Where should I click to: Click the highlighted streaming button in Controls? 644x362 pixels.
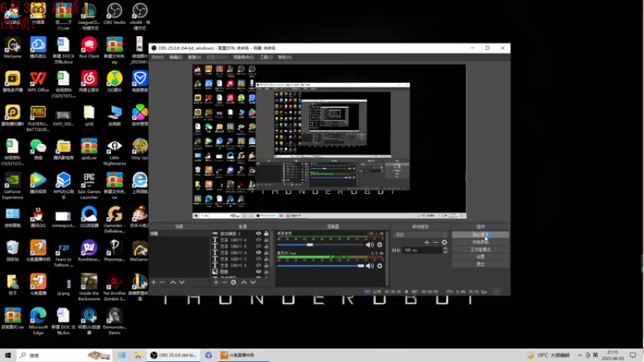[x=481, y=235]
